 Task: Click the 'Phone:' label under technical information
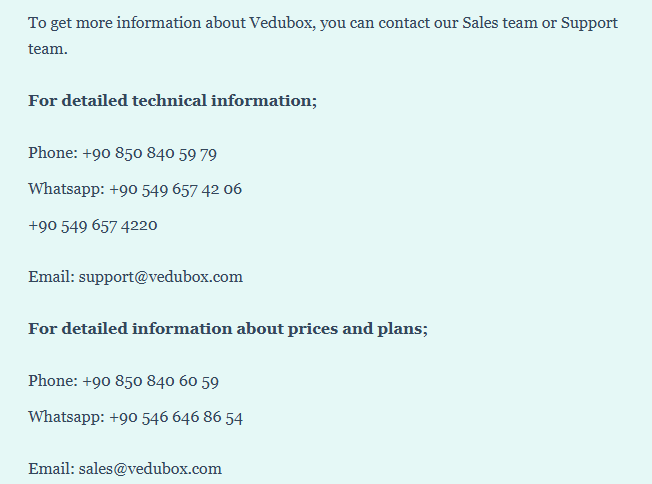(x=53, y=153)
